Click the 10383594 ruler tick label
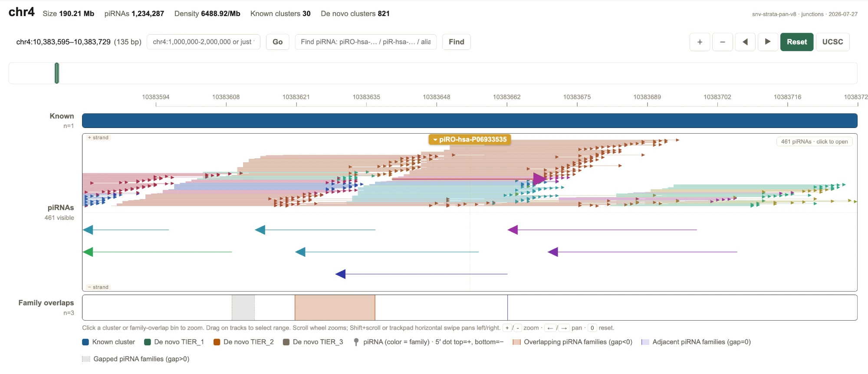The image size is (868, 374). (x=156, y=97)
